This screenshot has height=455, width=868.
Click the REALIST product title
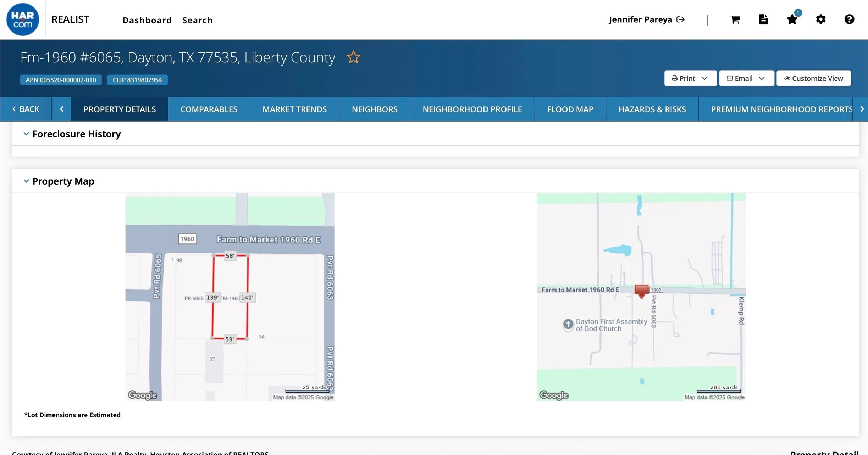point(70,19)
